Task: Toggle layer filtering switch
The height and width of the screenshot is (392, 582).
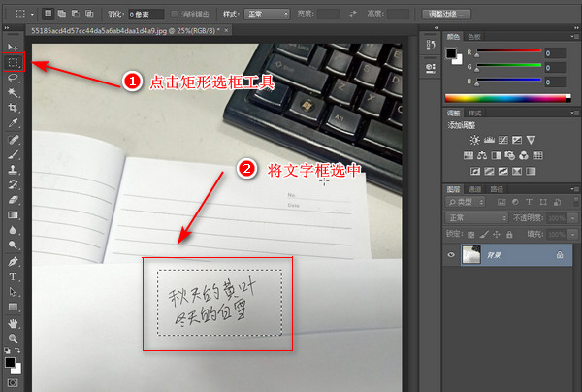Action: coord(576,202)
